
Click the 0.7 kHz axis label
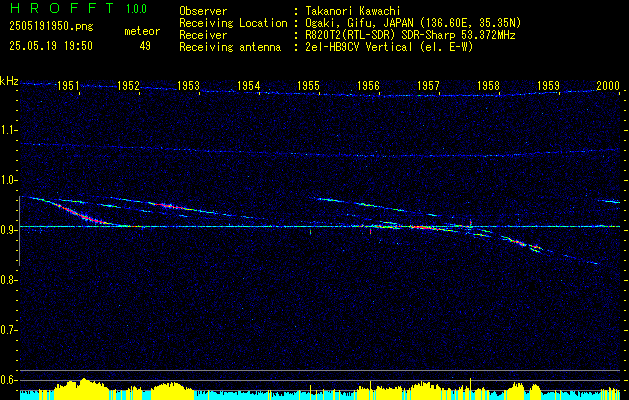tap(8, 330)
